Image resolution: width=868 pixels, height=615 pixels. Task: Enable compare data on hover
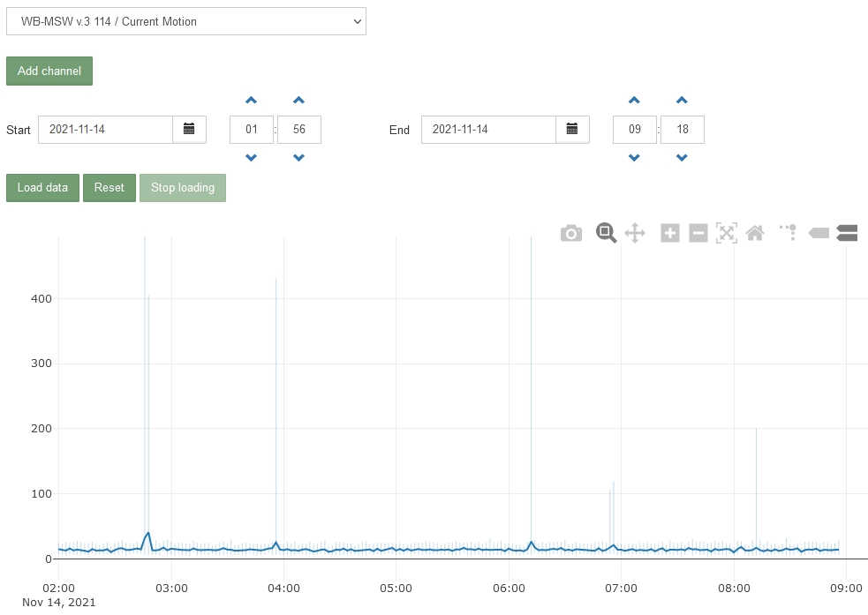click(x=847, y=233)
